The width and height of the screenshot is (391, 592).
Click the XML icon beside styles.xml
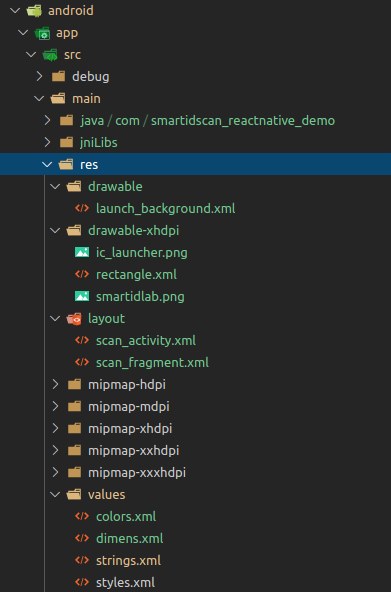pos(82,582)
